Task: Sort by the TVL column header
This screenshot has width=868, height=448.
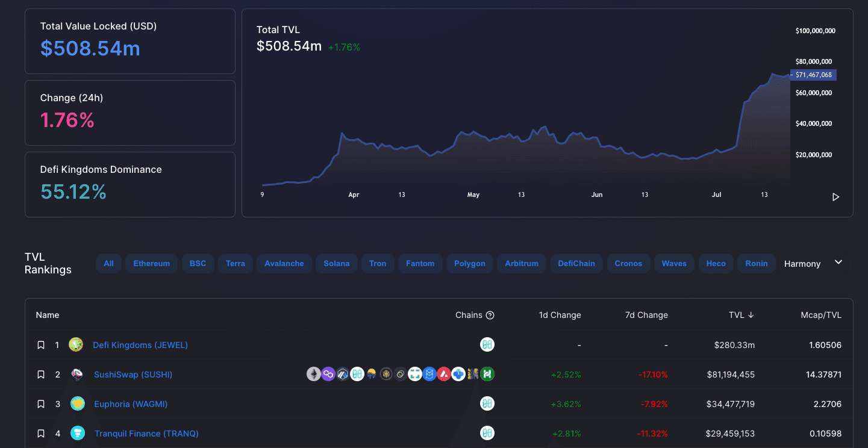Action: click(x=742, y=315)
